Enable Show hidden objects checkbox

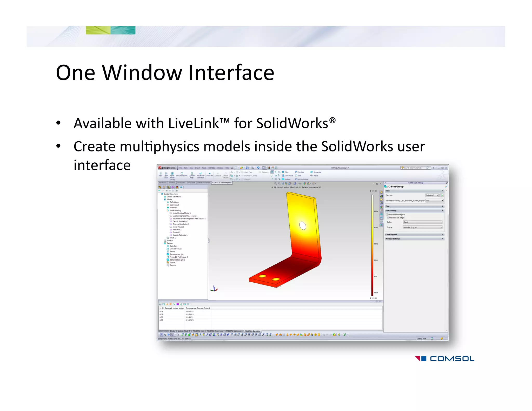tap(387, 215)
